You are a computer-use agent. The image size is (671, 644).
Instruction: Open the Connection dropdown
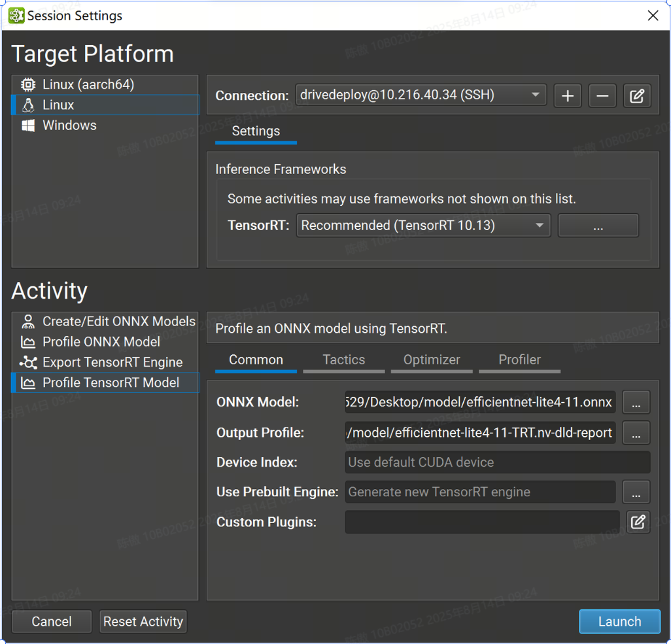pos(421,95)
